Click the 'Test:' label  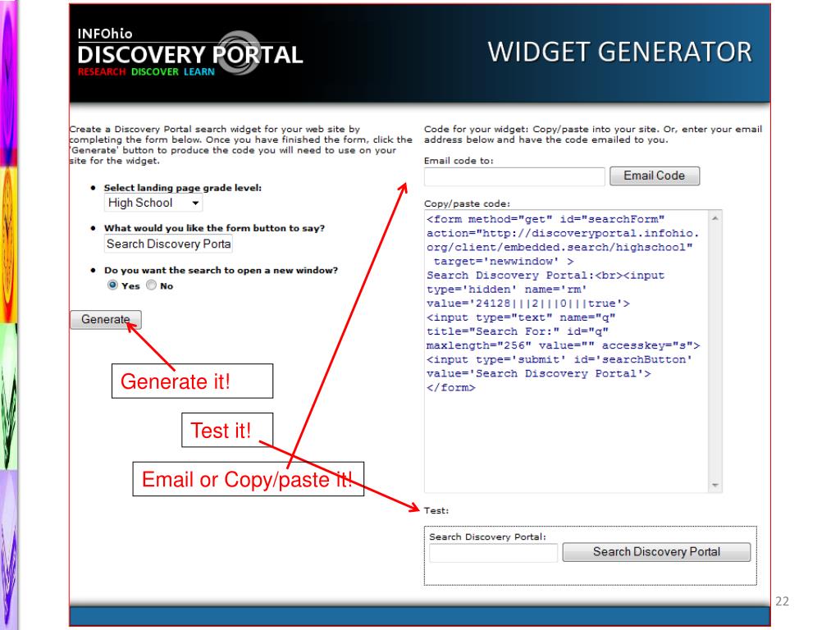point(436,510)
